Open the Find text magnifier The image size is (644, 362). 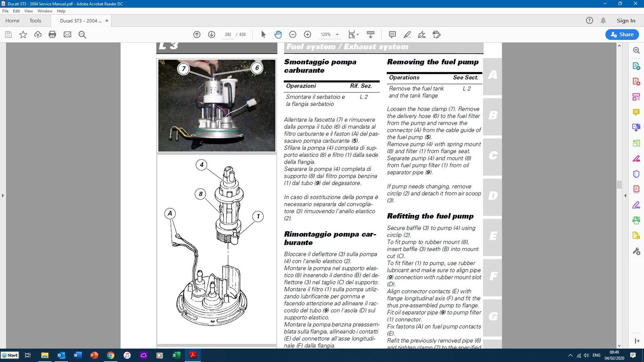pyautogui.click(x=82, y=35)
